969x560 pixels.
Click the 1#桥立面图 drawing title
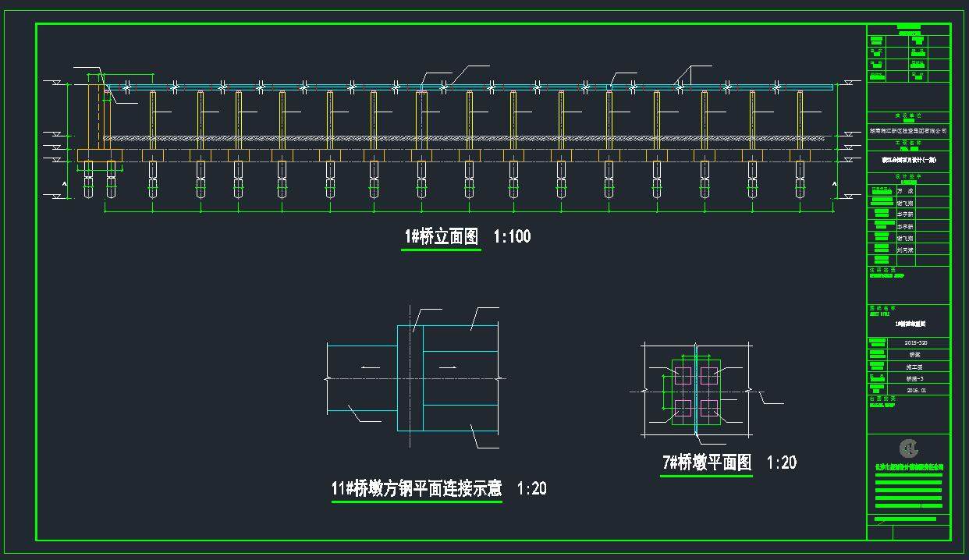(x=441, y=236)
